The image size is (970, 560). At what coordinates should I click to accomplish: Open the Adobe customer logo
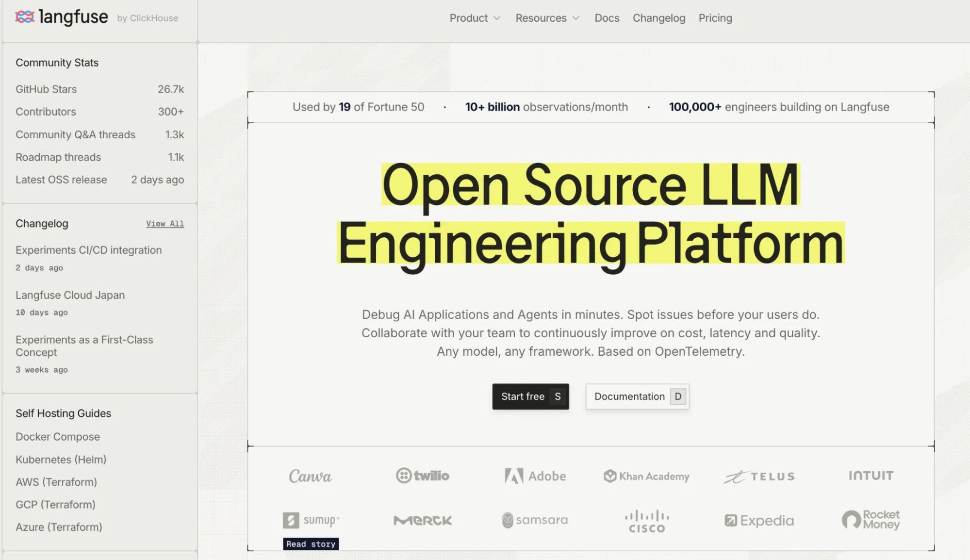[535, 476]
